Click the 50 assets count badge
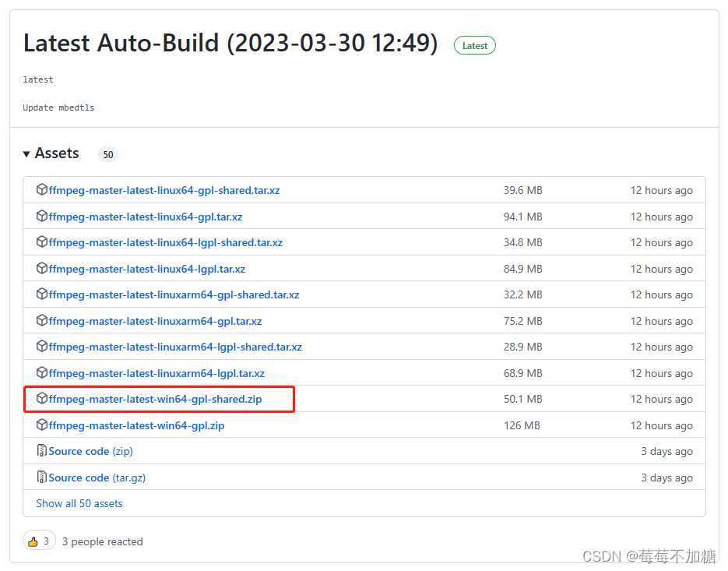Viewport: 728px width, 571px height. coord(107,154)
